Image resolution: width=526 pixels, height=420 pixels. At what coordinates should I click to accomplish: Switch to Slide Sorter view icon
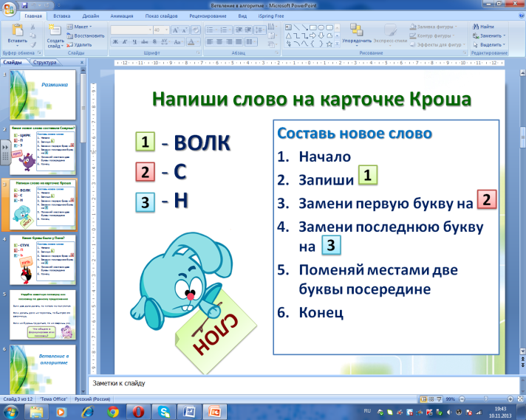431,399
